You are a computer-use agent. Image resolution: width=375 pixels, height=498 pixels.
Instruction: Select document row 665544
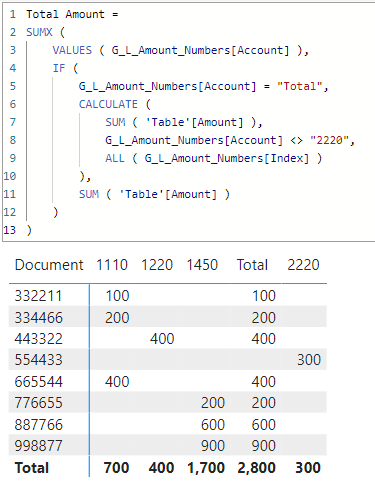click(x=38, y=382)
